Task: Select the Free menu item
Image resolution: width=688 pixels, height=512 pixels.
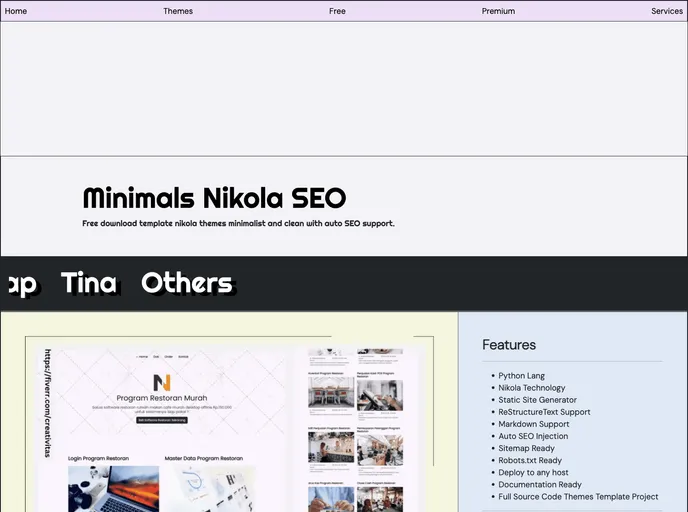Action: [337, 11]
